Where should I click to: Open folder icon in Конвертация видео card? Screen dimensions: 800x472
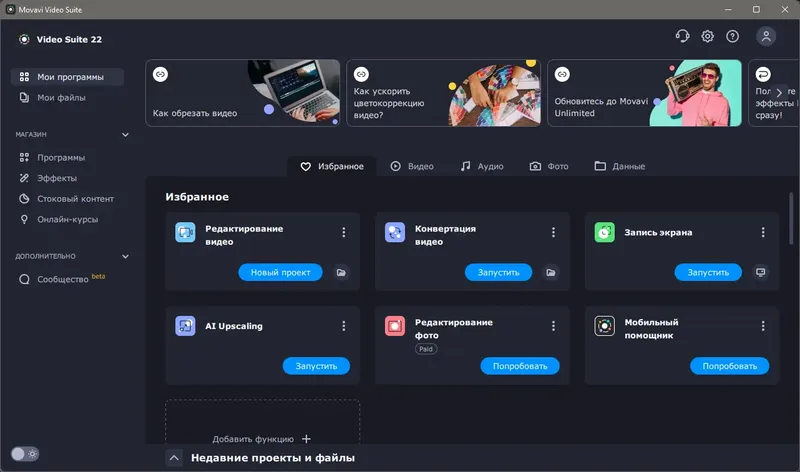point(551,272)
